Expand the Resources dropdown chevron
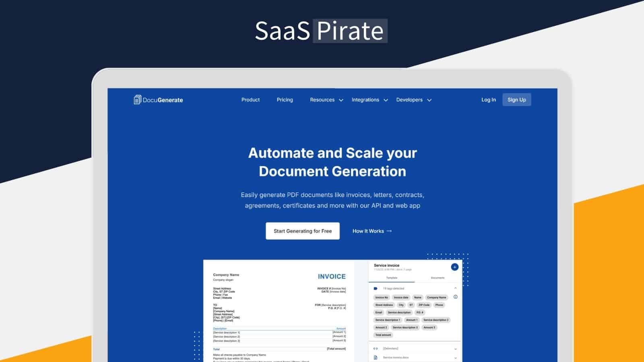 click(341, 100)
